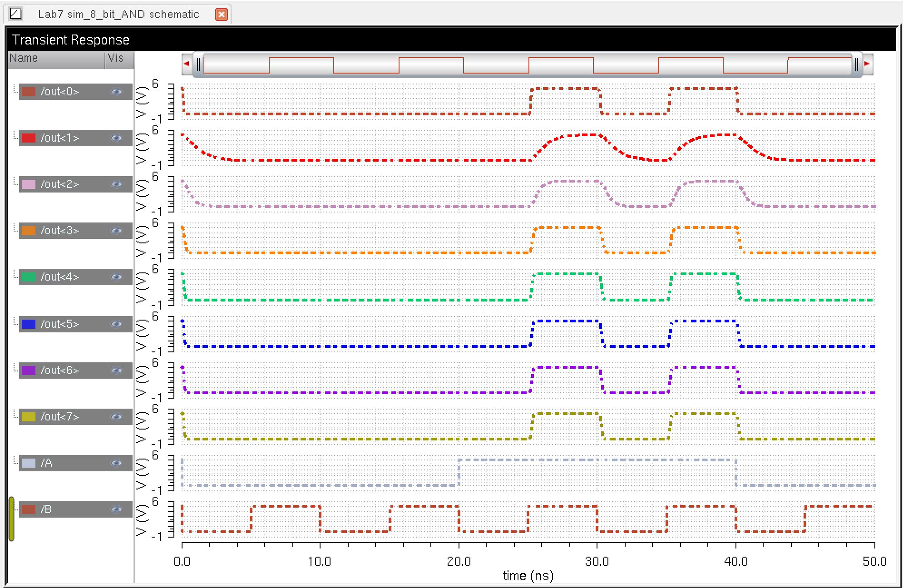Click the right red arrow of time scroller

867,64
